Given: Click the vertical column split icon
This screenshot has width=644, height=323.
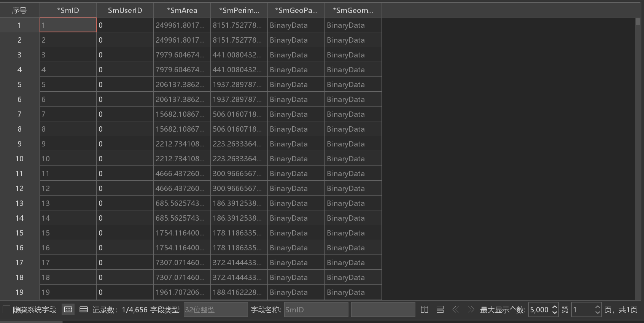Looking at the screenshot, I should pyautogui.click(x=425, y=309).
